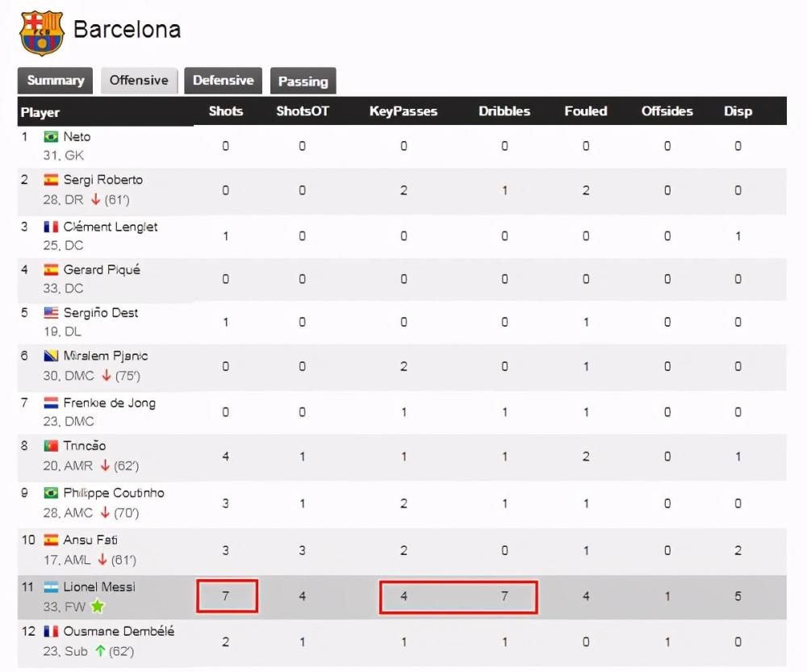Click the Barcelona club crest logo
The height and width of the screenshot is (672, 807).
pos(42,32)
